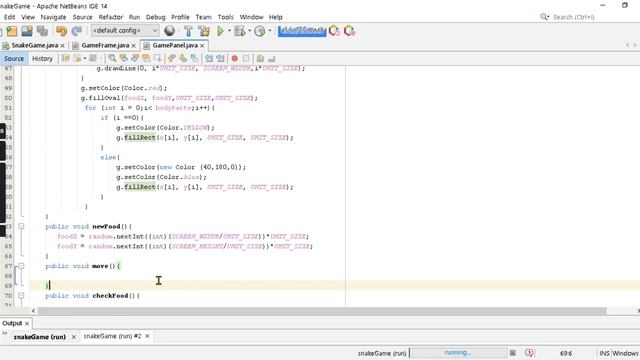Image resolution: width=640 pixels, height=360 pixels.
Task: Close the SnakeGame.java tab
Action: click(x=62, y=46)
